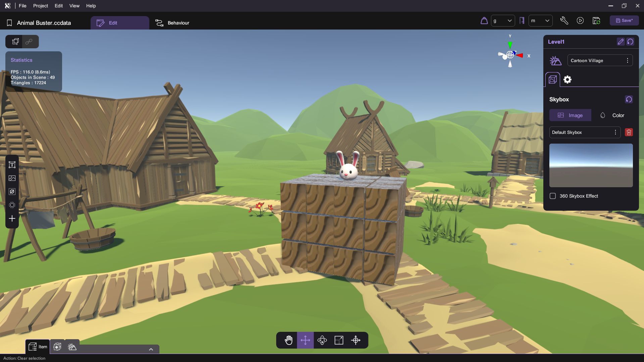Select the hand pan tool
The width and height of the screenshot is (644, 362).
(x=289, y=340)
